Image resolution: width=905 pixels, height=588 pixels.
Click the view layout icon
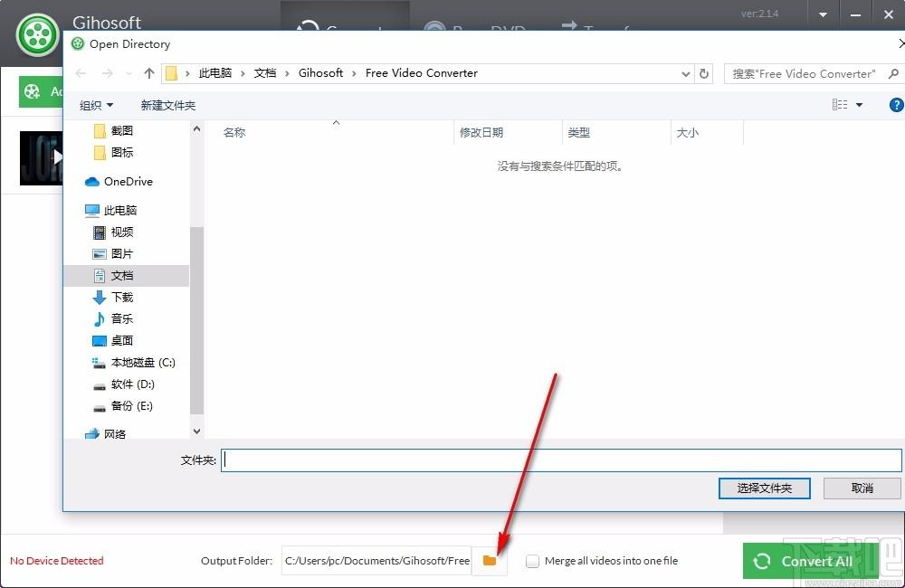point(840,104)
